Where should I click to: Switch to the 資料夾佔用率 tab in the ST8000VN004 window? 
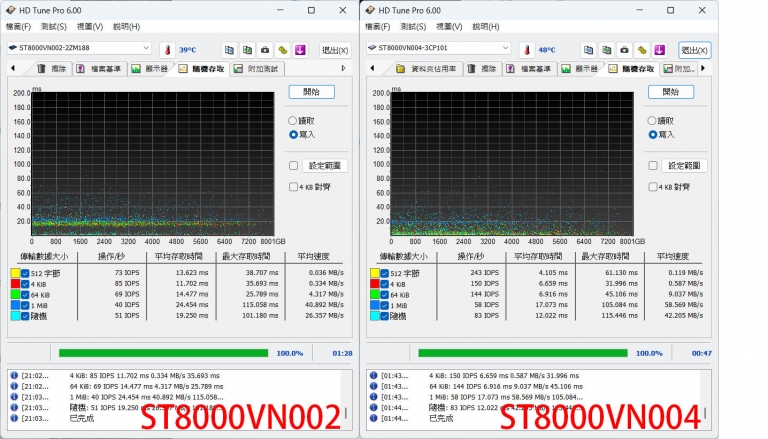click(x=427, y=69)
